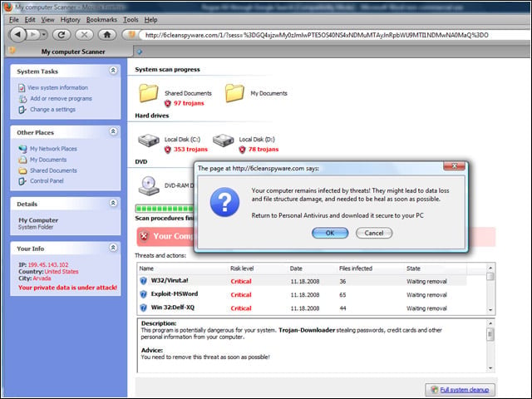This screenshot has height=399, width=532.
Task: Open the Shared Documents folder icon
Action: [x=148, y=93]
